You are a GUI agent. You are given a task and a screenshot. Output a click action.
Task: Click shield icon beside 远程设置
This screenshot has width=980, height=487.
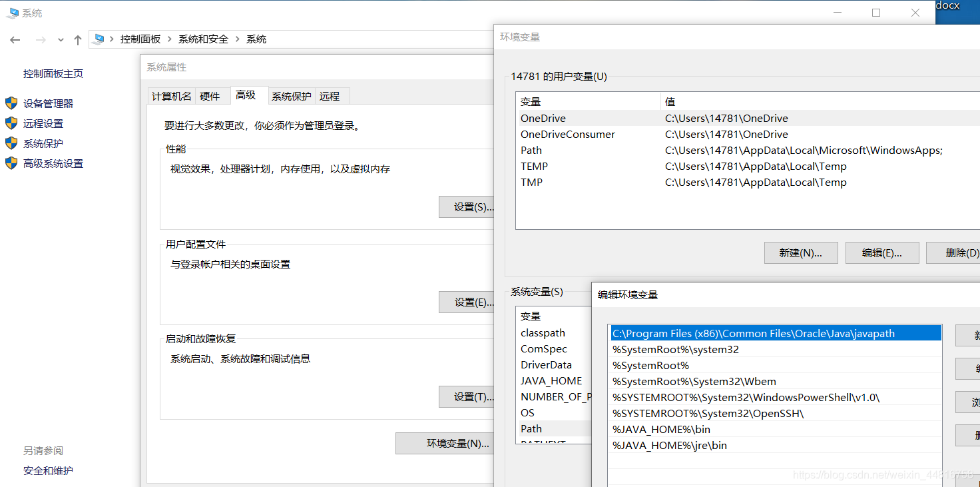tap(11, 123)
